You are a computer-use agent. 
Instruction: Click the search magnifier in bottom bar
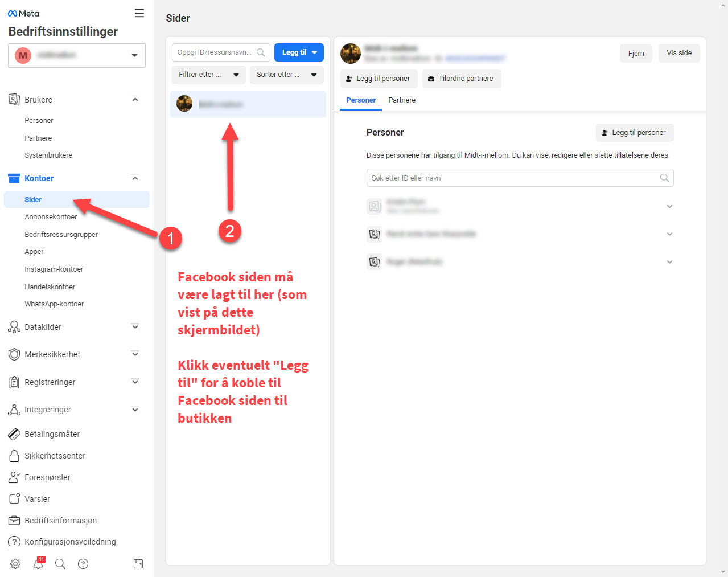point(60,564)
